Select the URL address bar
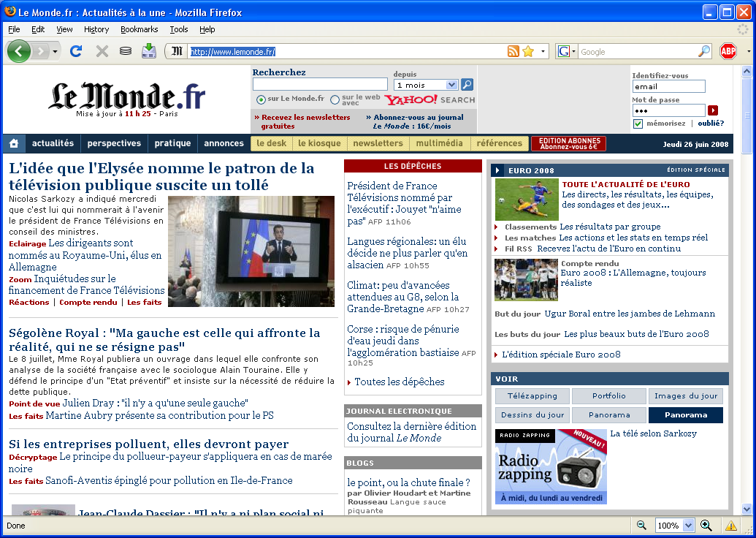The height and width of the screenshot is (538, 756). tap(347, 52)
